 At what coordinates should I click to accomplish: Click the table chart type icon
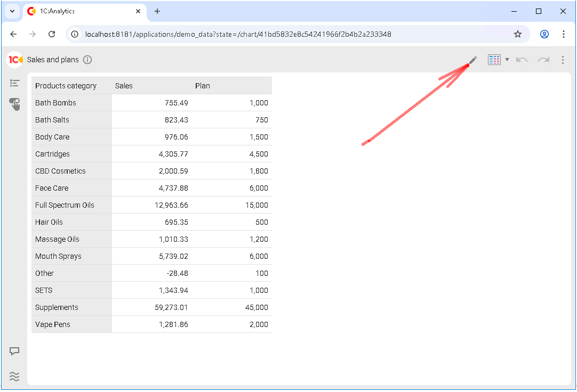494,60
